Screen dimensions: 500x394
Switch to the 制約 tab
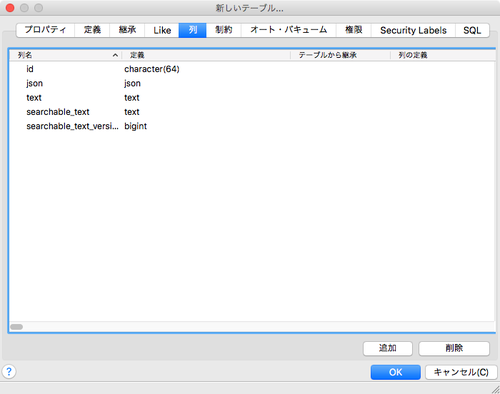click(x=224, y=30)
